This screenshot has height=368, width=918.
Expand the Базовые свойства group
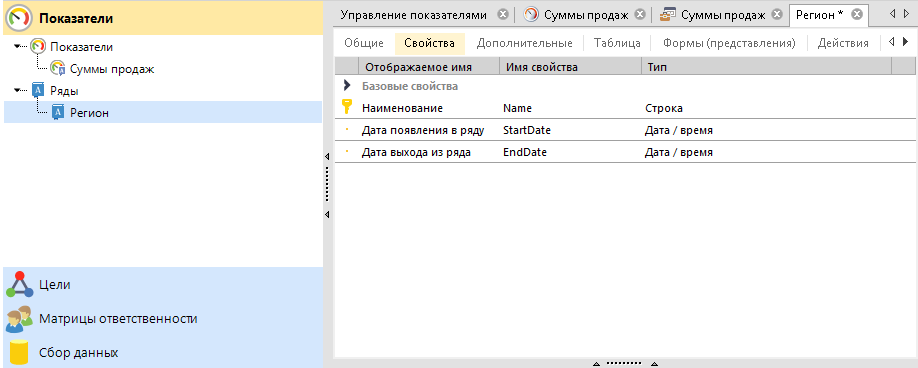click(347, 86)
